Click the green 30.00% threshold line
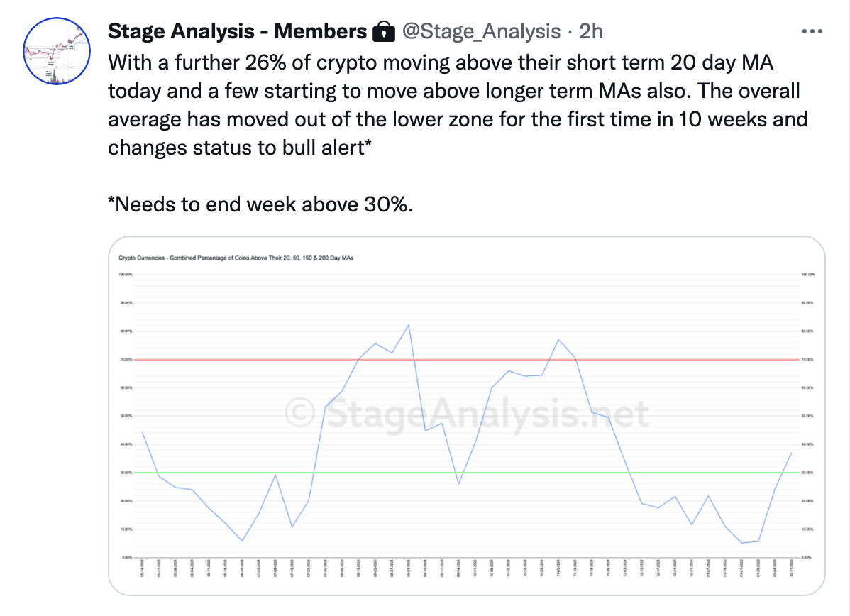Image resolution: width=850 pixels, height=616 pixels. pos(467,473)
